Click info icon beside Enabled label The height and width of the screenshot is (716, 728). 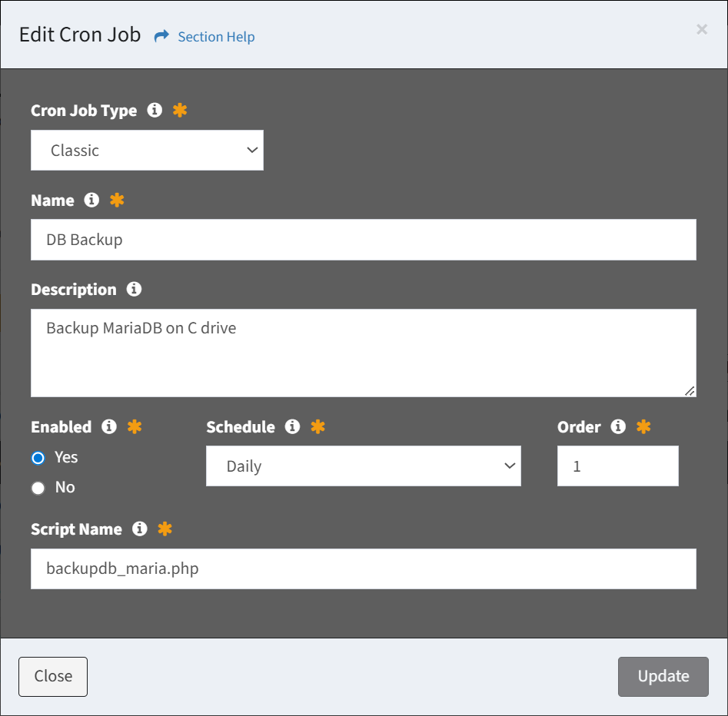(x=109, y=426)
